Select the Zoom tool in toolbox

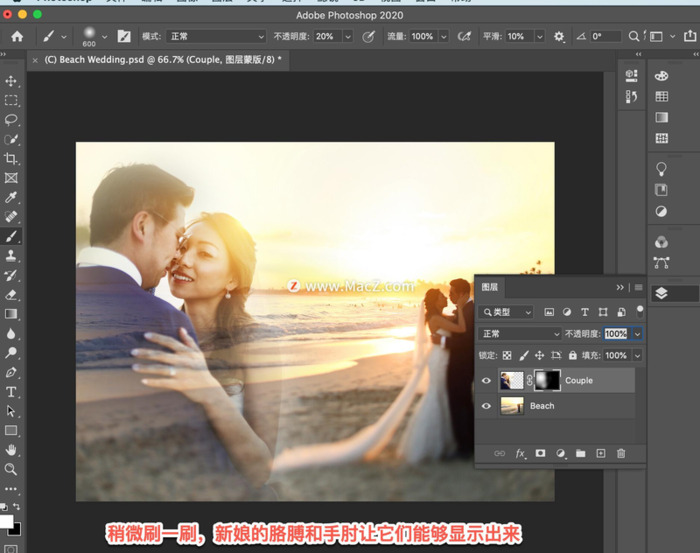click(x=11, y=469)
